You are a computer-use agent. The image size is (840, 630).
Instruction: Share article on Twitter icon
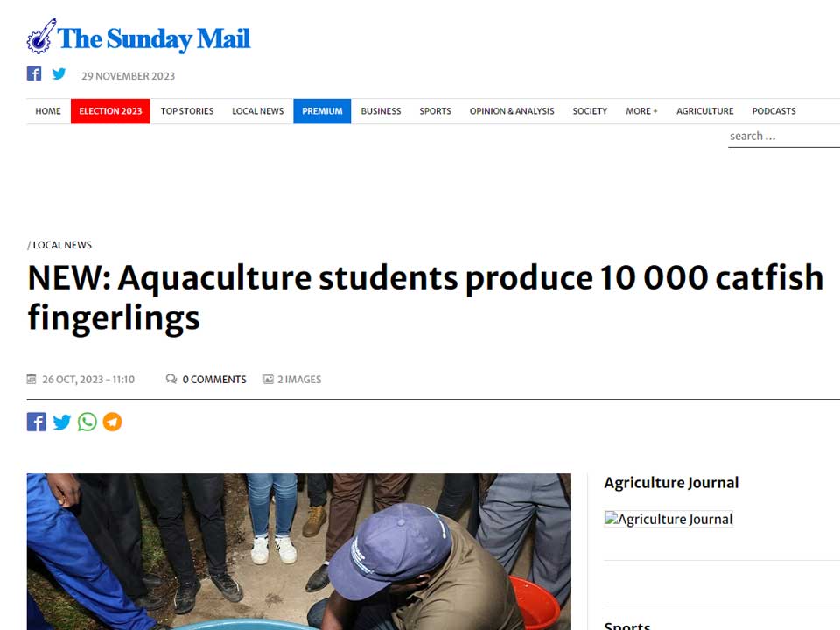(x=61, y=423)
